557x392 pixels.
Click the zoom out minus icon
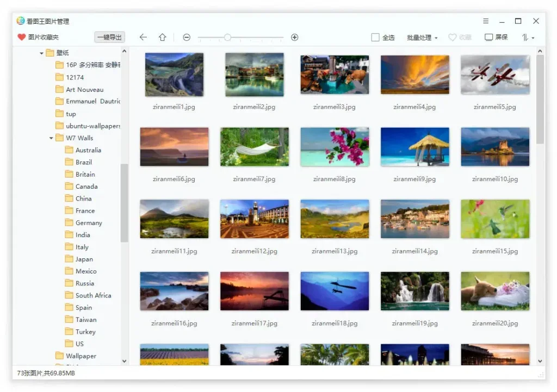pyautogui.click(x=186, y=37)
